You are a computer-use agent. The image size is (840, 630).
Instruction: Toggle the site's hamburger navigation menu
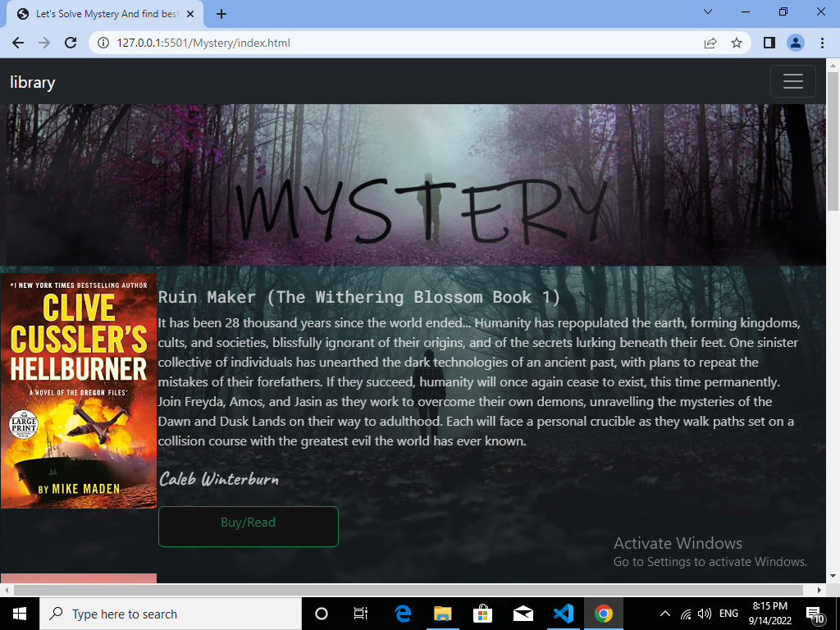pos(792,81)
